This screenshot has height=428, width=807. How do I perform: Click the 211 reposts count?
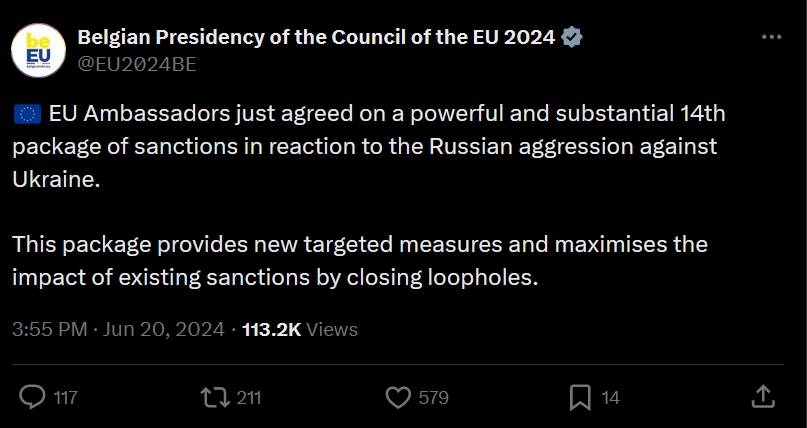(249, 398)
